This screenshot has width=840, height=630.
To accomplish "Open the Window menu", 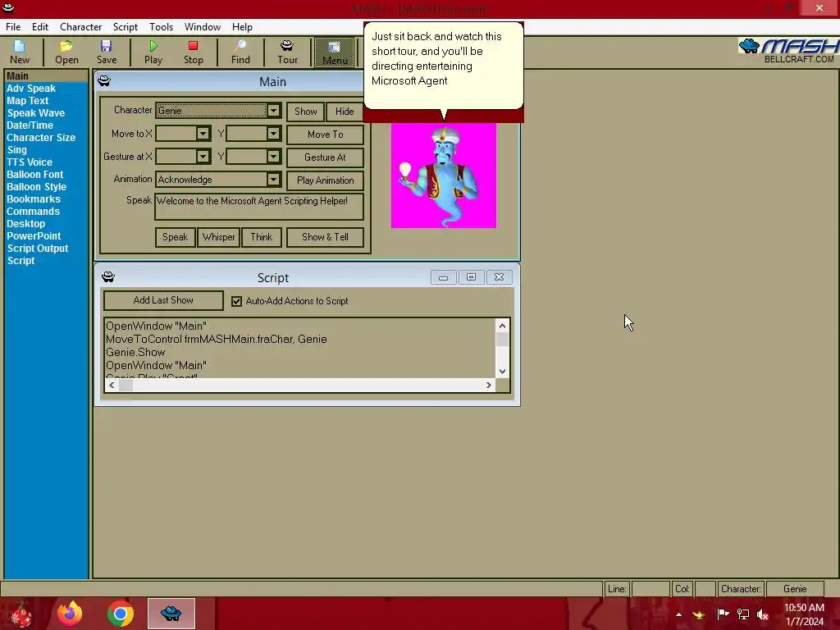I will click(x=203, y=27).
